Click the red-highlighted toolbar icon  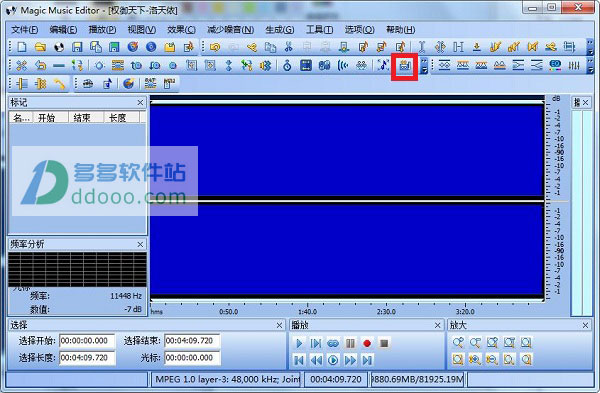click(404, 66)
